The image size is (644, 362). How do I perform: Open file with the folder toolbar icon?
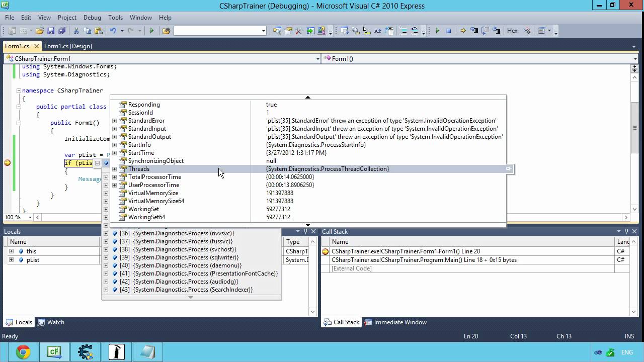click(39, 31)
